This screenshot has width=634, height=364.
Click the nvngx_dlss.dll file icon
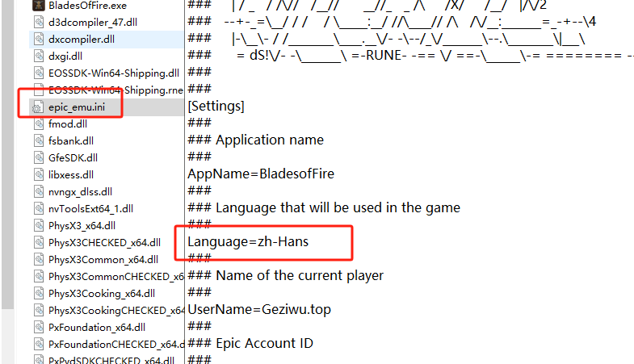coord(39,192)
